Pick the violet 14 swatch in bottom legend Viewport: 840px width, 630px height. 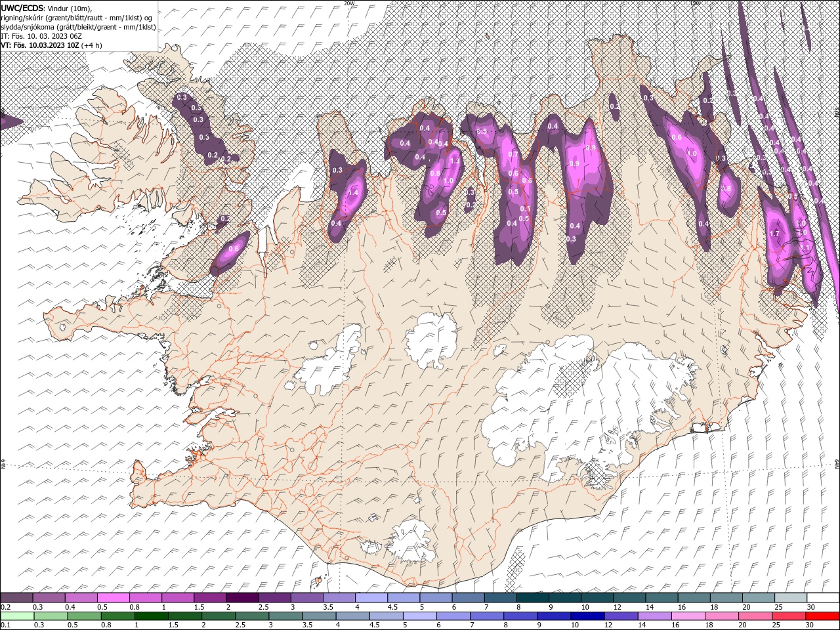point(654,616)
